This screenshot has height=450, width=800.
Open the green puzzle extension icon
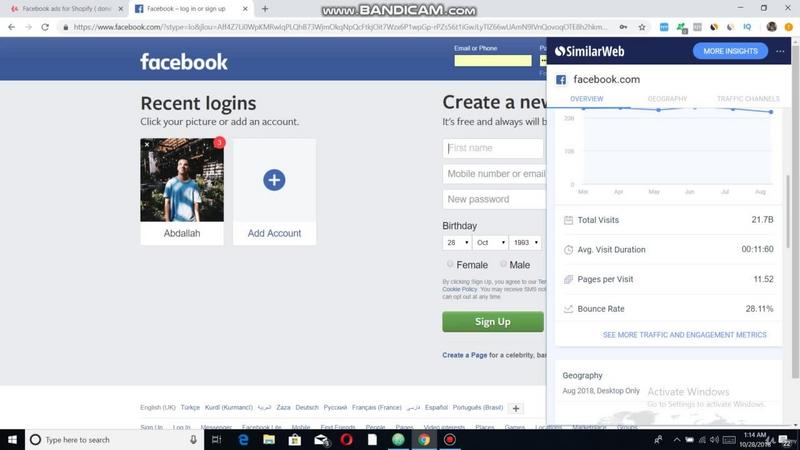point(681,28)
